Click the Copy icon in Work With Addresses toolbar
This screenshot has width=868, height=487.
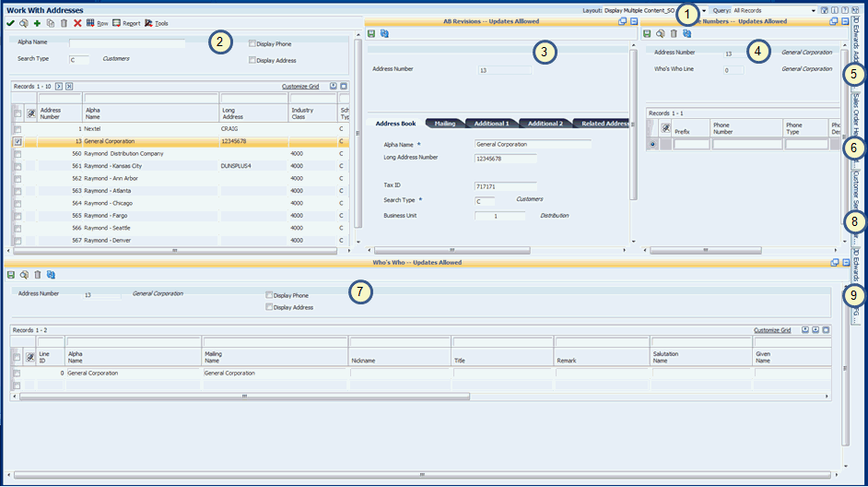click(x=50, y=23)
